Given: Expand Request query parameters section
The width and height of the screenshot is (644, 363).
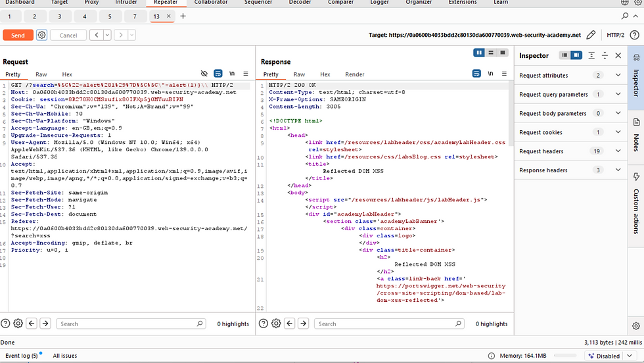Looking at the screenshot, I should (x=618, y=95).
